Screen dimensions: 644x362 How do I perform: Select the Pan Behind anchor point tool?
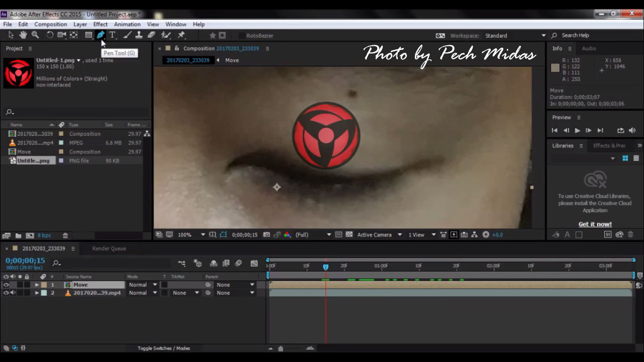tap(74, 35)
